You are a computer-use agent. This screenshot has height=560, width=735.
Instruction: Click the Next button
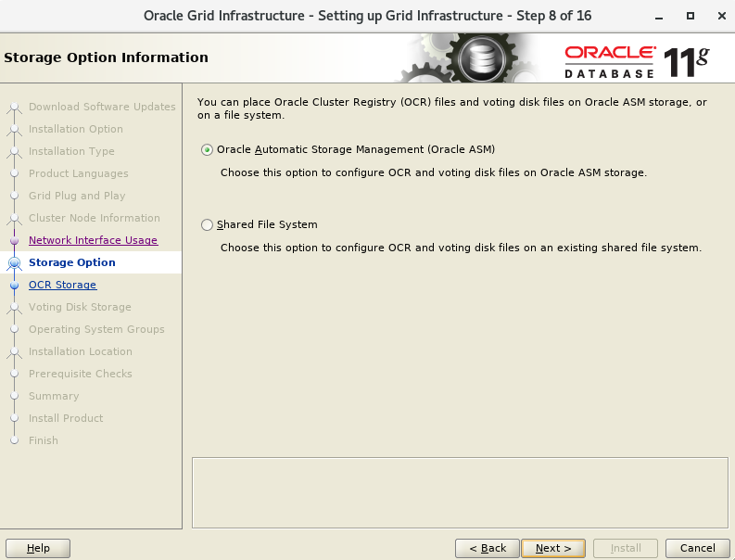[x=552, y=548]
